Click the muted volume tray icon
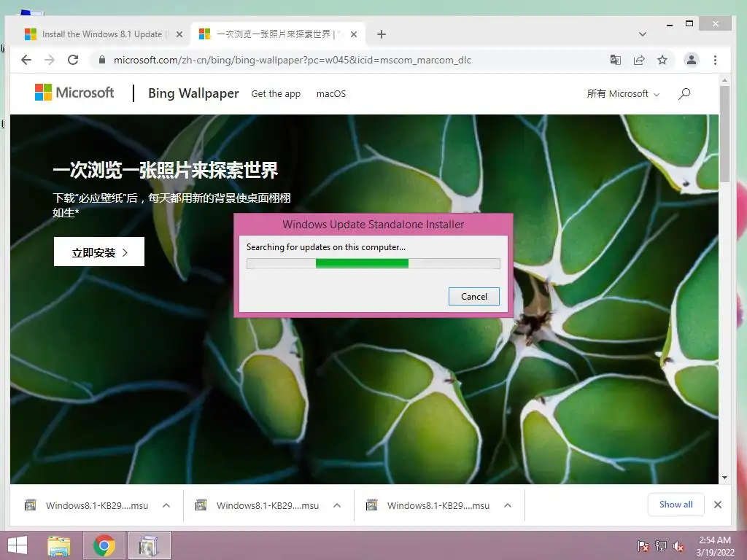Image resolution: width=747 pixels, height=560 pixels. [x=678, y=546]
